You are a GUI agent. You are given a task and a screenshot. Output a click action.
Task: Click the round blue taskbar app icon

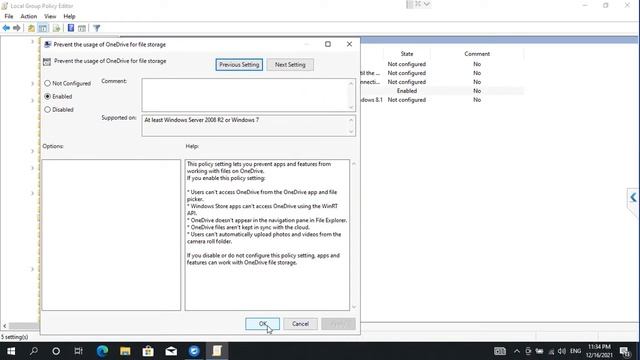click(194, 351)
